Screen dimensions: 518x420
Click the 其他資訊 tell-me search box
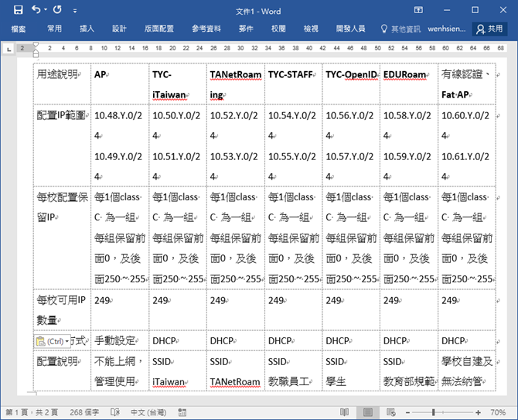tap(400, 29)
